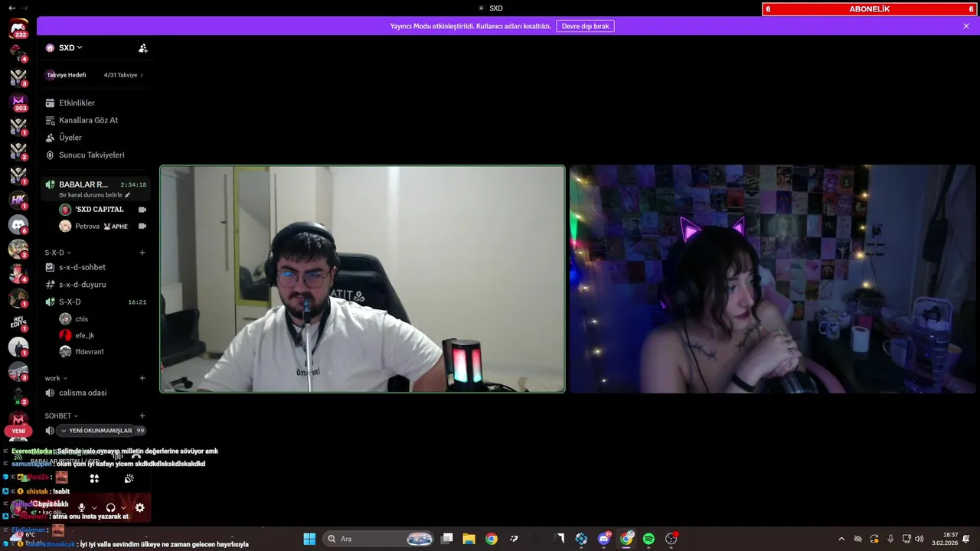The height and width of the screenshot is (551, 980).
Task: Focus the Petrova webcam video tile
Action: click(x=773, y=279)
